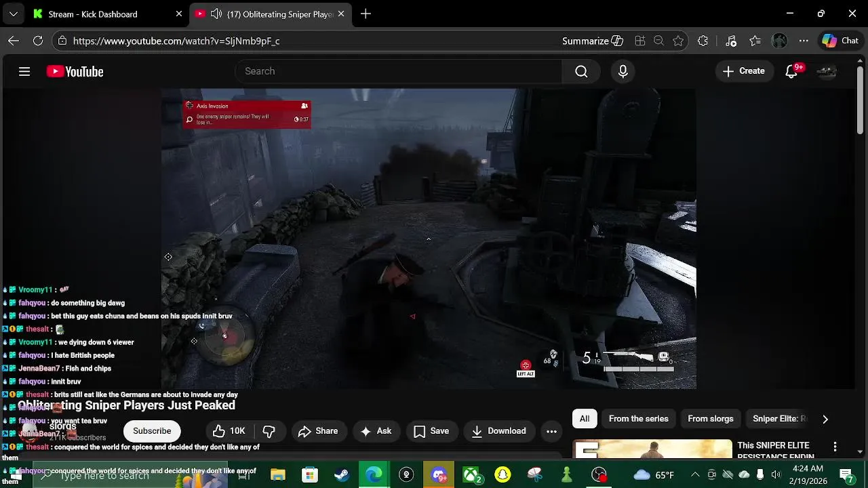Image resolution: width=868 pixels, height=488 pixels.
Task: Open the media control music icon
Action: 731,41
